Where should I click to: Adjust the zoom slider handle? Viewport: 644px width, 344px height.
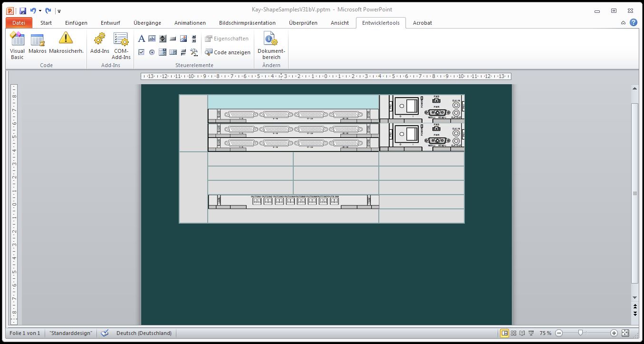click(x=580, y=333)
